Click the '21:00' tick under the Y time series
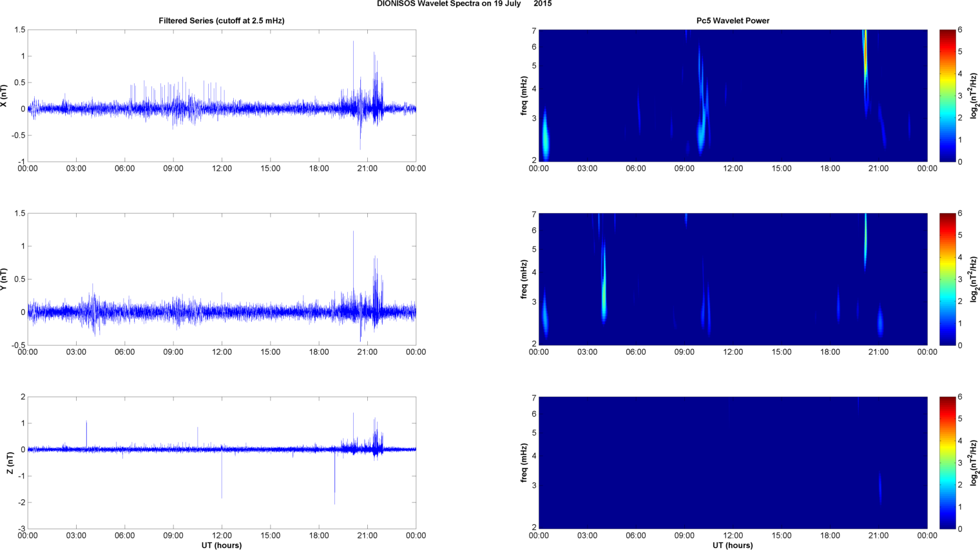 (367, 352)
